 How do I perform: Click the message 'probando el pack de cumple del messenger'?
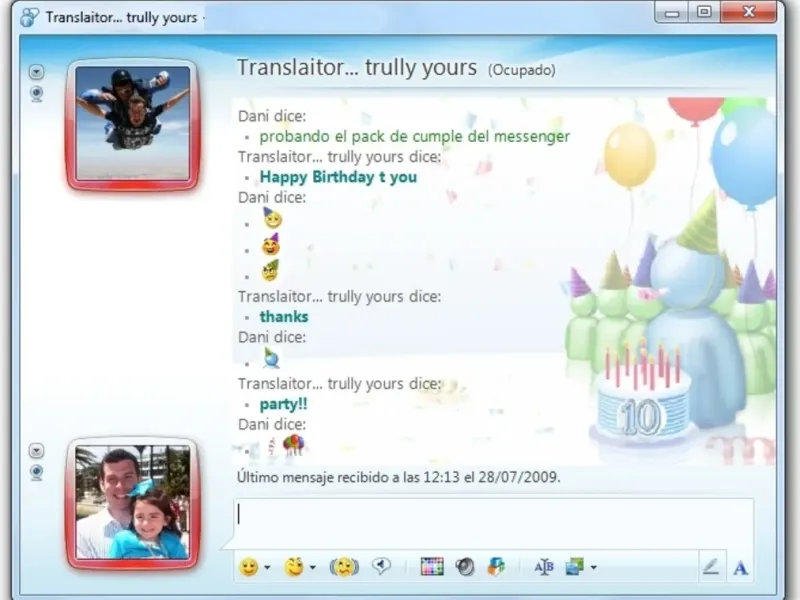pos(415,136)
